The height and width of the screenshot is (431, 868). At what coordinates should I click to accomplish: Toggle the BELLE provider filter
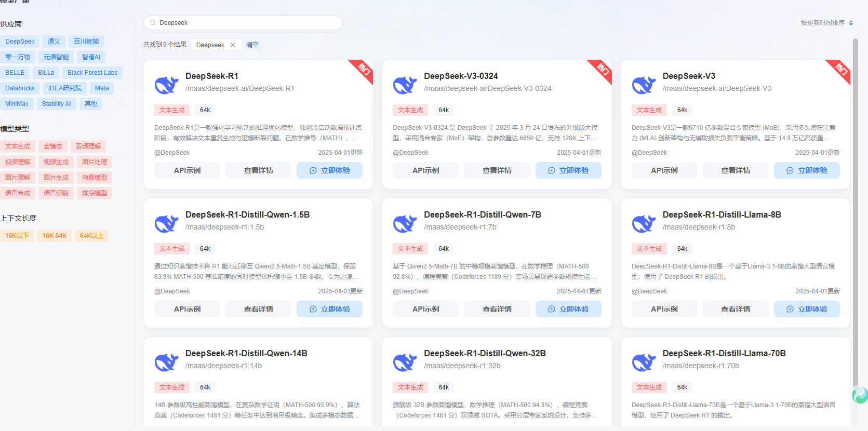[15, 73]
